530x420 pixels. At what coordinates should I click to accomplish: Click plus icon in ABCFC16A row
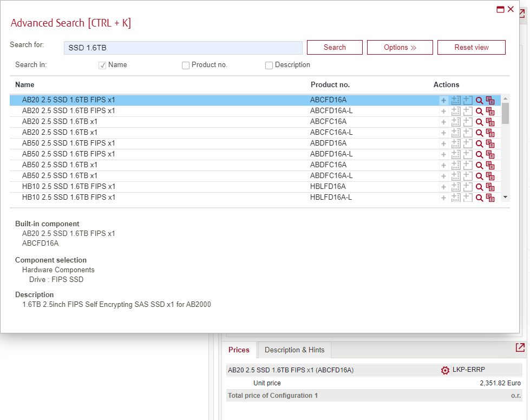click(x=443, y=122)
